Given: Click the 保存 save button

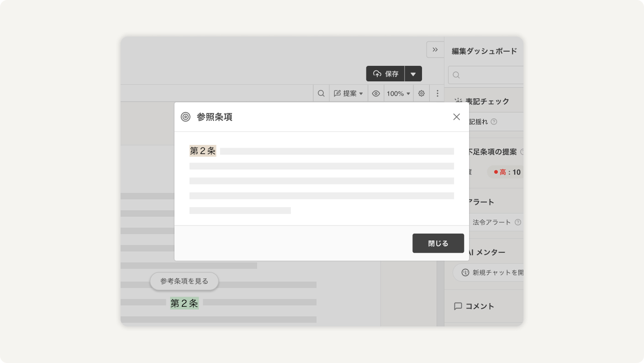Looking at the screenshot, I should [x=385, y=74].
